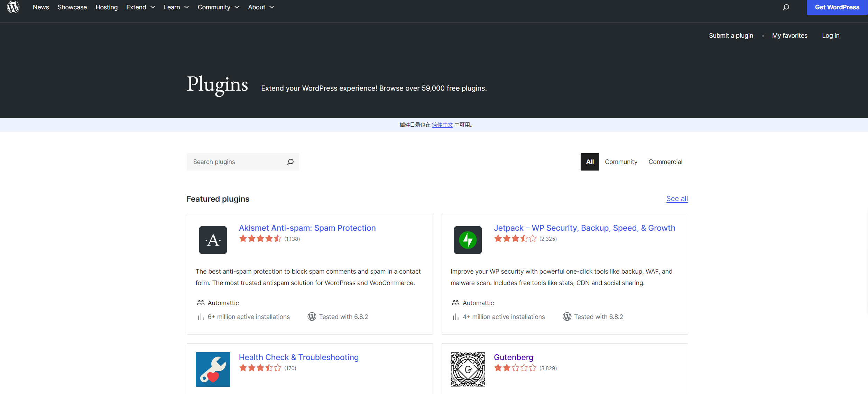Screen dimensions: 868x394
Task: Click the Akismet Anti-spam plugin icon
Action: pos(213,240)
